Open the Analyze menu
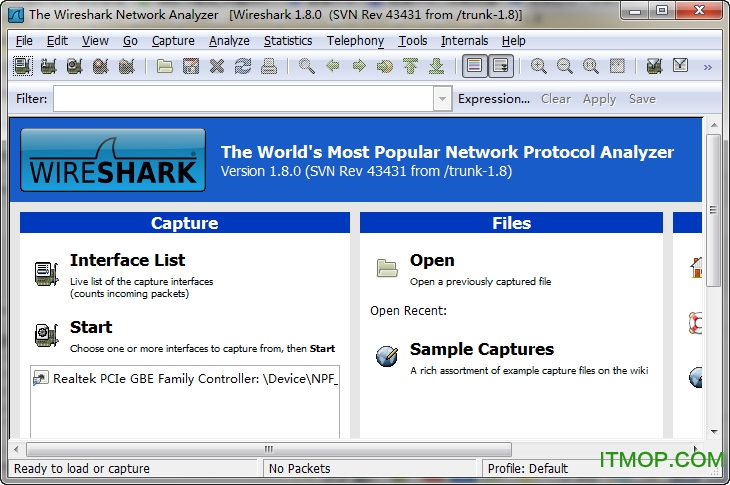 point(229,41)
